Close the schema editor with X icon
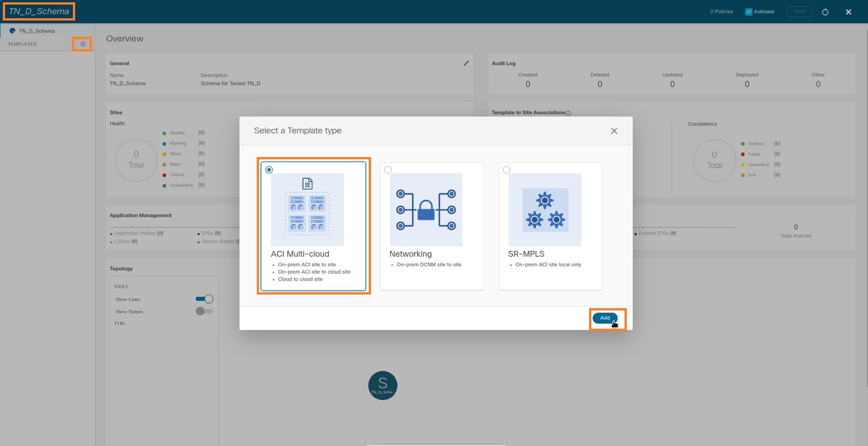Image resolution: width=868 pixels, height=446 pixels. (848, 12)
